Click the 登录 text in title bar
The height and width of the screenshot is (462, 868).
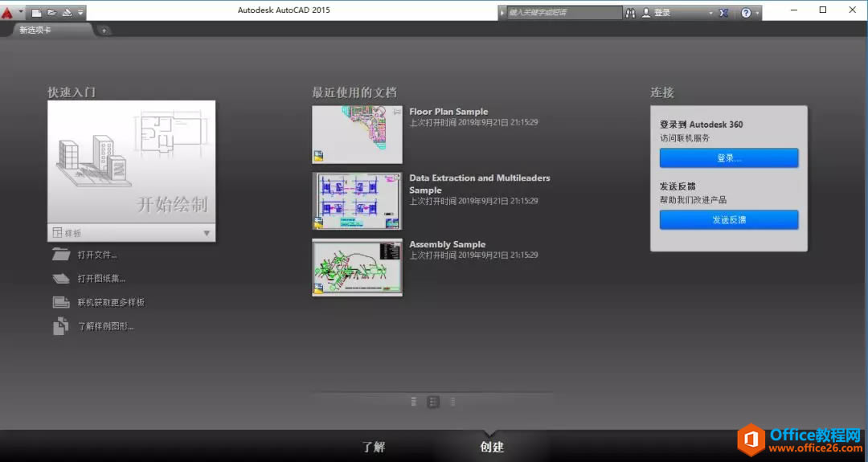point(662,13)
